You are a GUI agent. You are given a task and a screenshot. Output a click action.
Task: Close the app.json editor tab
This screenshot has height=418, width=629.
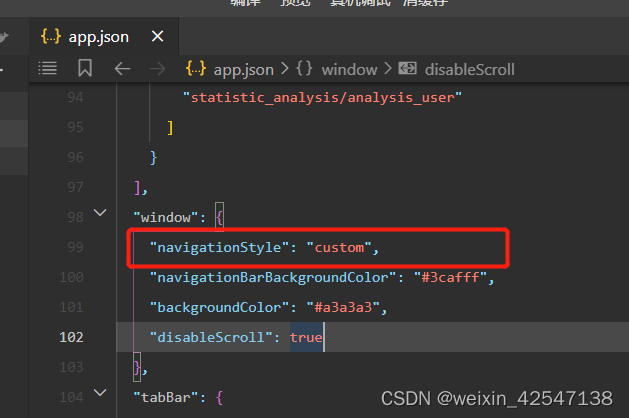(158, 37)
